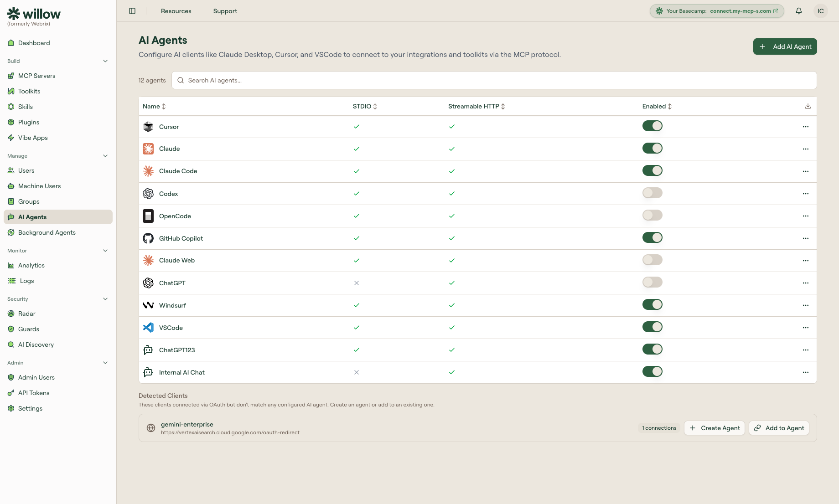Click the Windsurf agent logo
Image resolution: width=839 pixels, height=504 pixels.
pyautogui.click(x=148, y=305)
